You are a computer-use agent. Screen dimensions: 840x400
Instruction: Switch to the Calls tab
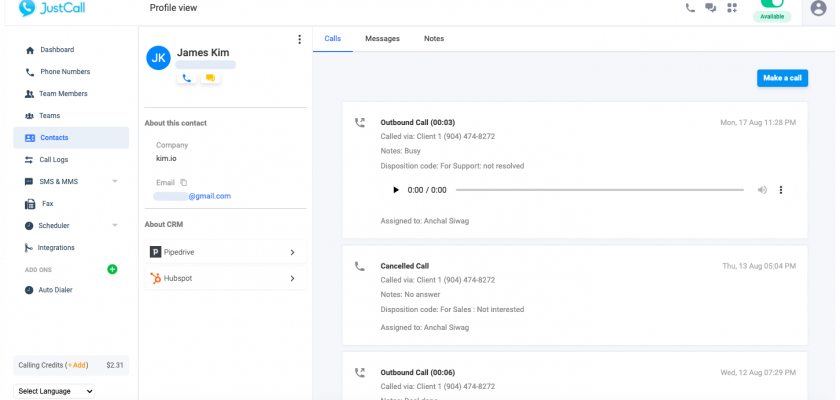pyautogui.click(x=333, y=39)
